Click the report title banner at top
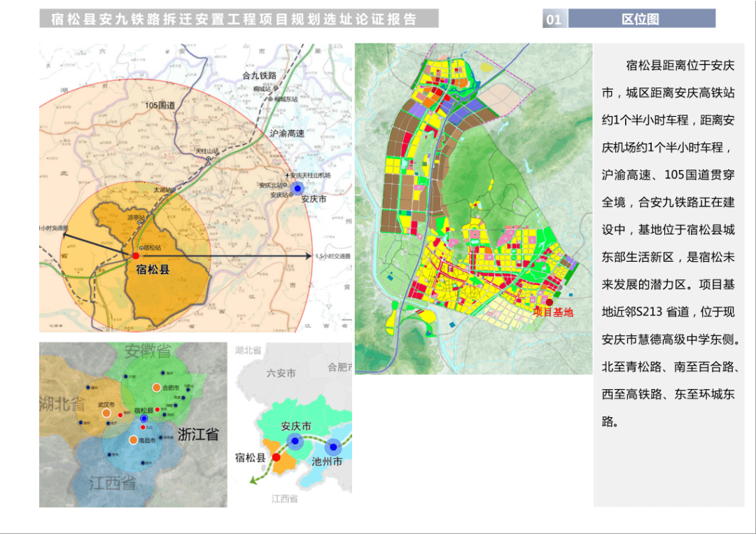Viewport: 756px width, 534px height. coord(239,19)
